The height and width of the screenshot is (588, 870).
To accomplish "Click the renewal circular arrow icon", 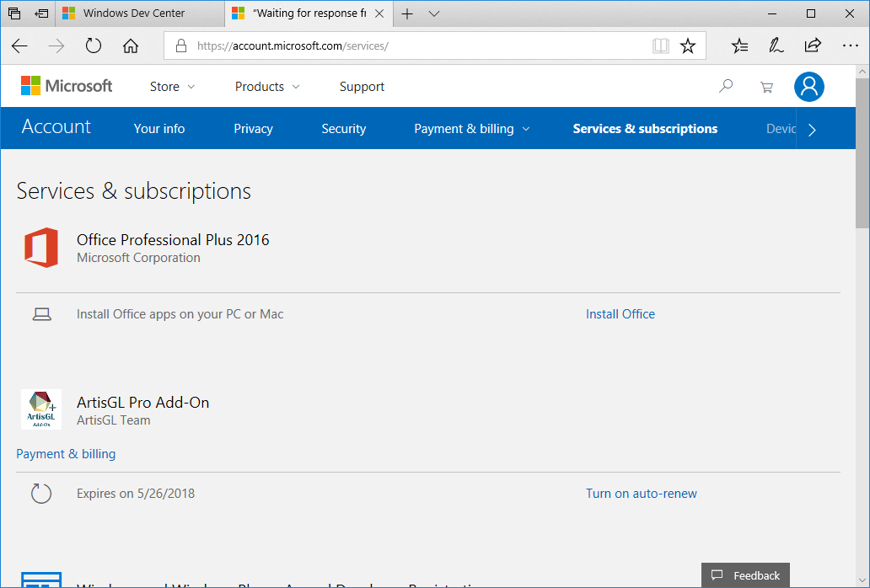I will tap(41, 494).
